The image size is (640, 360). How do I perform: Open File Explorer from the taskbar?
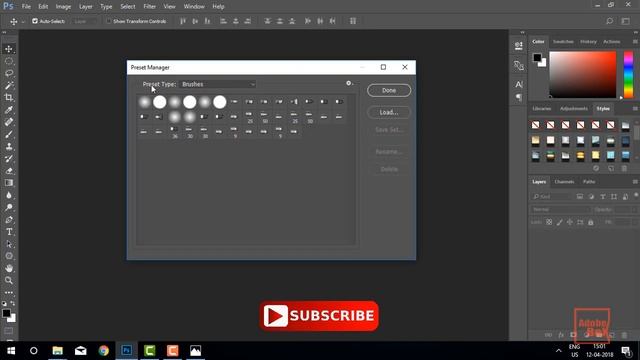click(58, 351)
